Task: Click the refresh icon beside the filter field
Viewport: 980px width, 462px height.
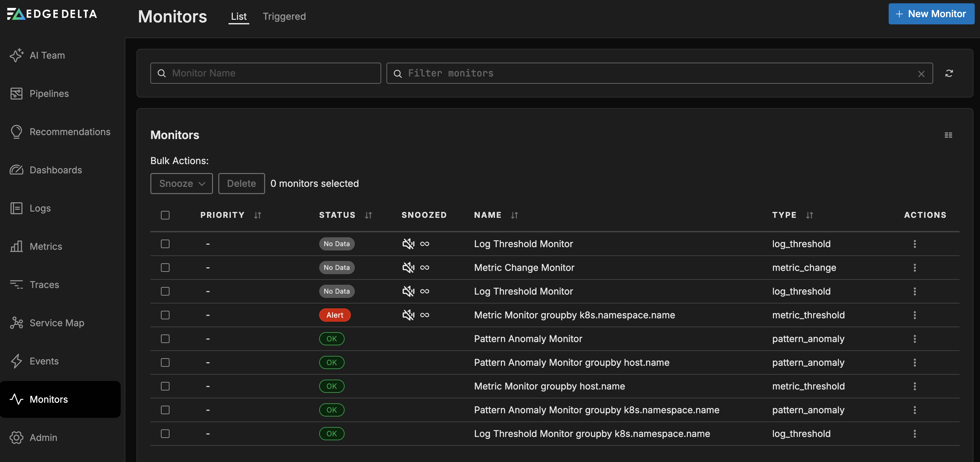Action: [949, 73]
